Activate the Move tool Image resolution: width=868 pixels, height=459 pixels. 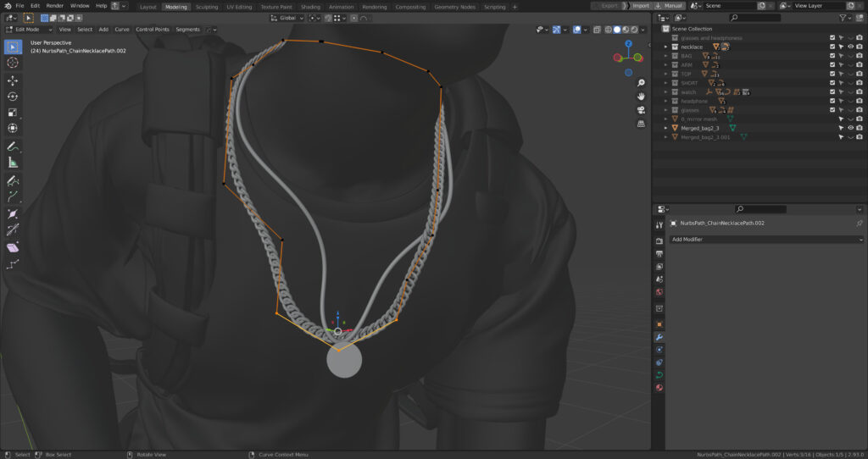(x=13, y=80)
